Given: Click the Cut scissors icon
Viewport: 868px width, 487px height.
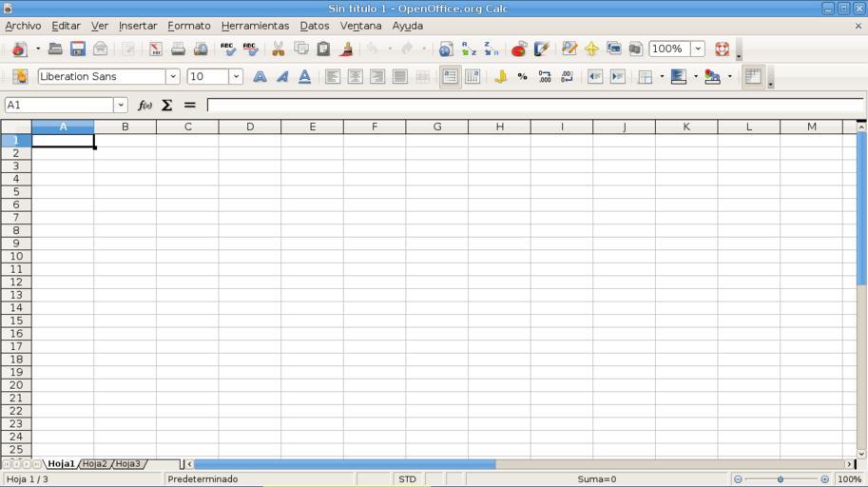Looking at the screenshot, I should pyautogui.click(x=279, y=49).
